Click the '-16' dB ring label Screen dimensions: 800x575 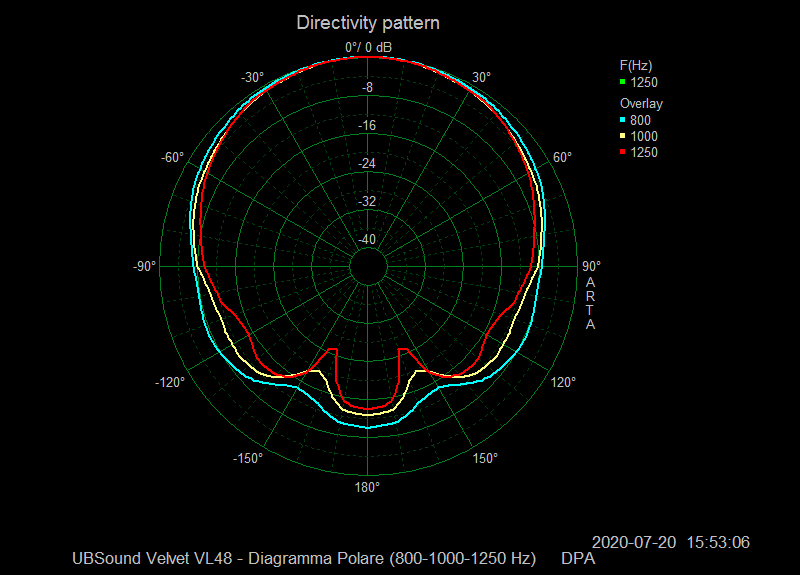tap(367, 126)
